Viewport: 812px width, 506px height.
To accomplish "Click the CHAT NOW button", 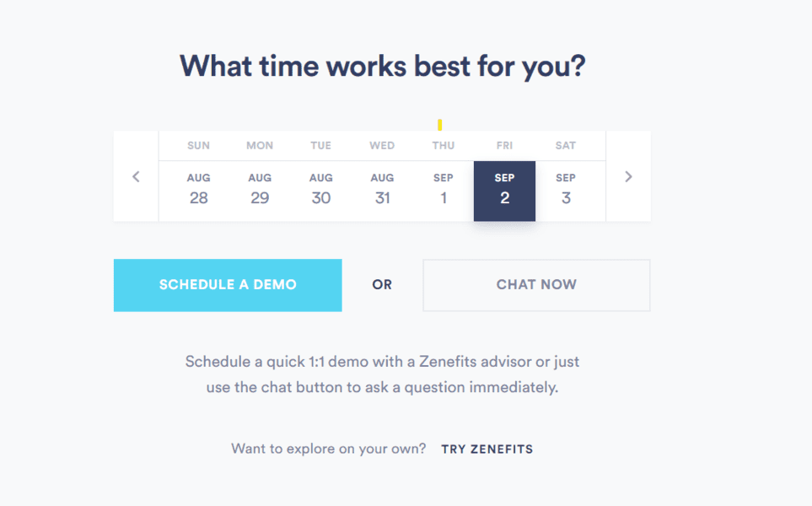I will (536, 285).
